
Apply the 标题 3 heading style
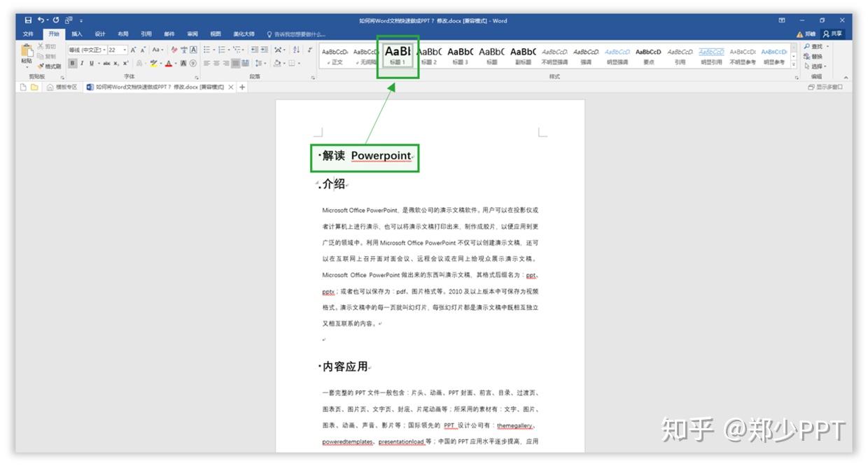[460, 55]
